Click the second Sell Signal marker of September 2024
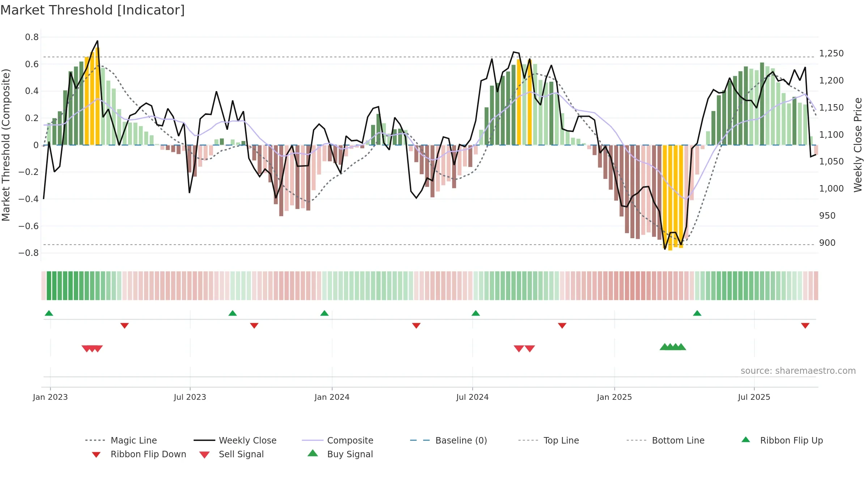Viewport: 868px width, 488px height. [530, 348]
